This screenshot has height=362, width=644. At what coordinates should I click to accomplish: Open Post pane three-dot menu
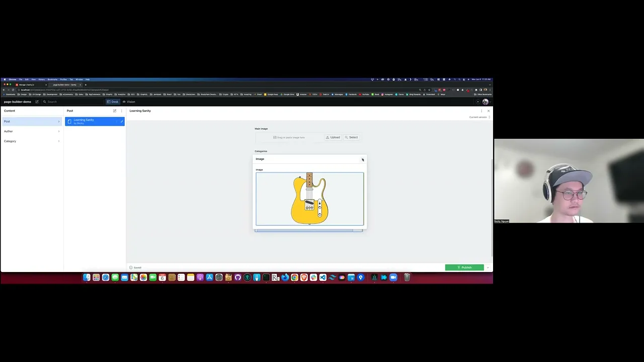pos(121,111)
